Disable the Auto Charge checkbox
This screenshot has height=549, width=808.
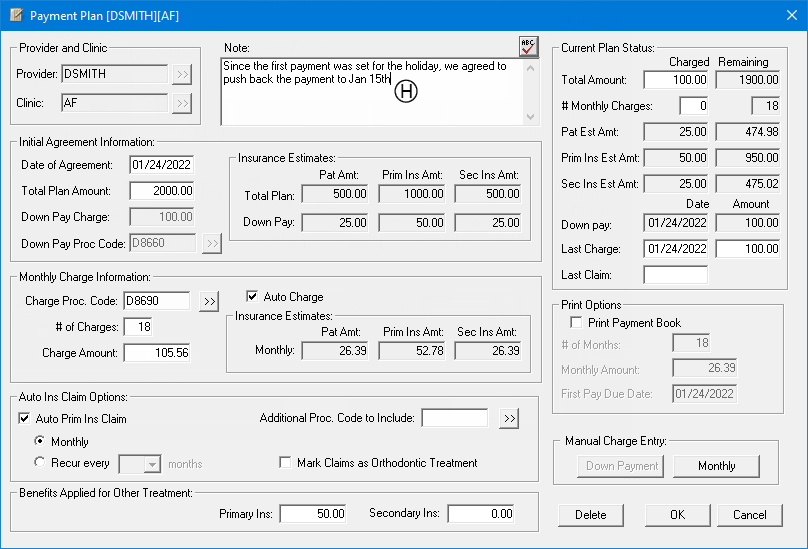click(x=252, y=297)
